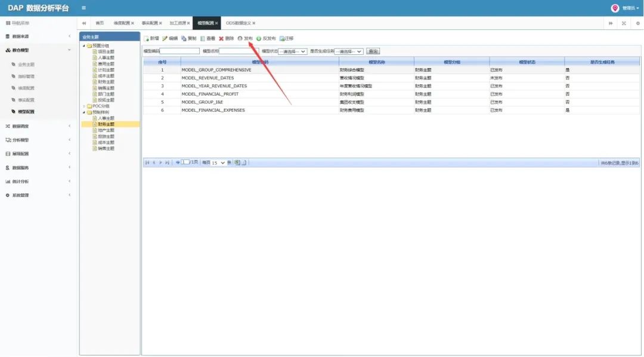
Task: Click the 新增 (add) toolbar icon
Action: 146,38
